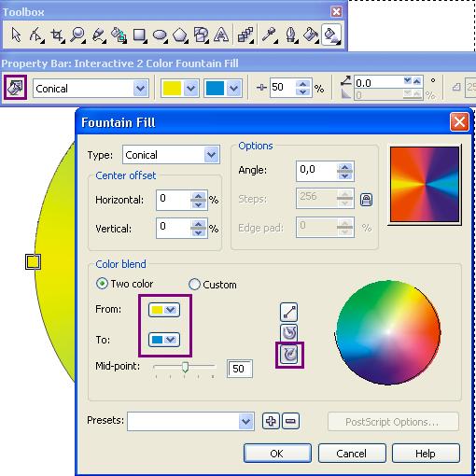
Task: Select the Crop tool in Toolbox
Action: point(57,35)
